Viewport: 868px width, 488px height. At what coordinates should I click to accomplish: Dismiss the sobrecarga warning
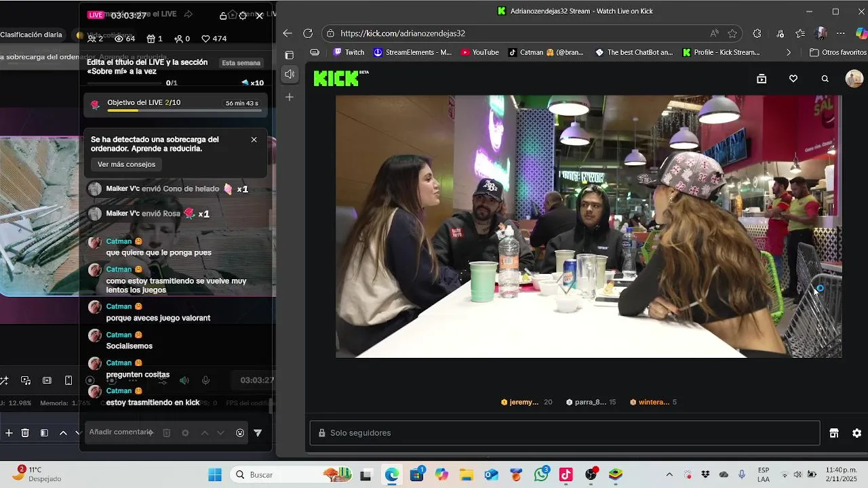coord(254,140)
